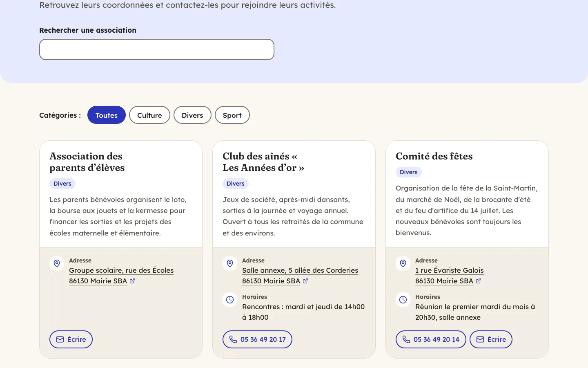Filter associations by Sport category
The image size is (588, 368).
click(x=232, y=115)
